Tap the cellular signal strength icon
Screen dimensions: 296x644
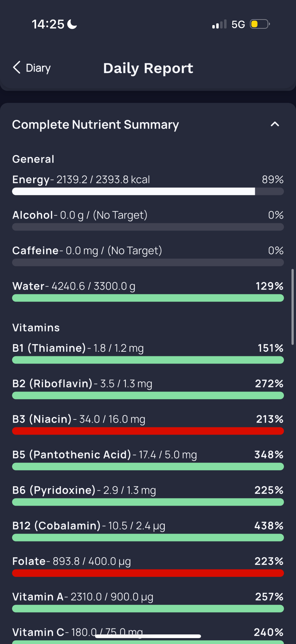tap(219, 24)
